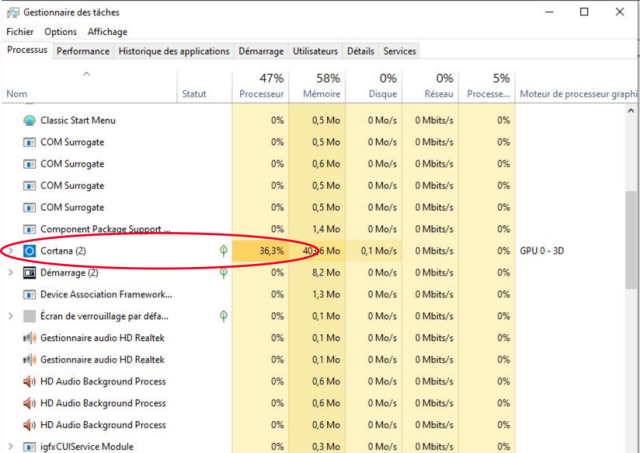Viewport: 640px width, 453px height.
Task: Expand the Démarrage (2) process group
Action: click(11, 273)
